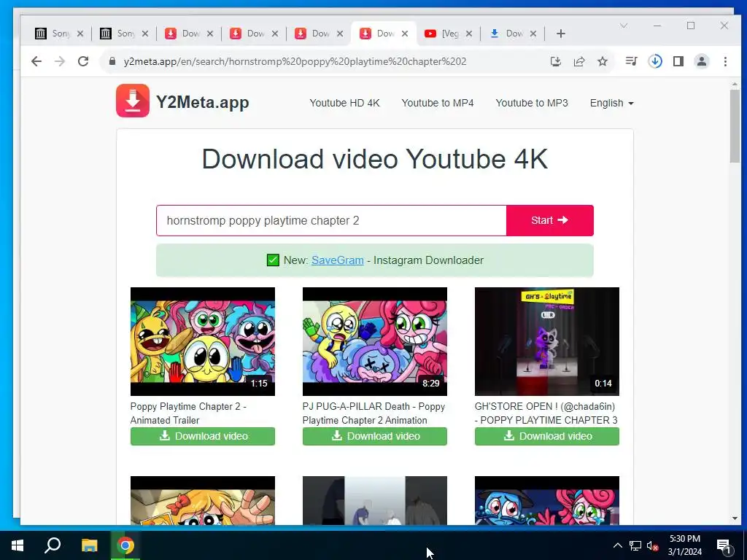This screenshot has height=560, width=747.
Task: Open the Youtube to MP3 menu item
Action: (x=532, y=103)
